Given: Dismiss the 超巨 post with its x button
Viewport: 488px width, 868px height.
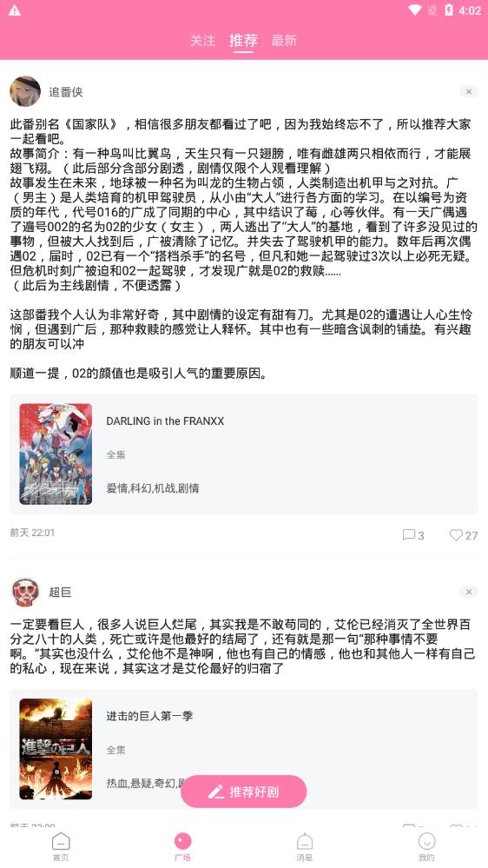Looking at the screenshot, I should tap(469, 592).
